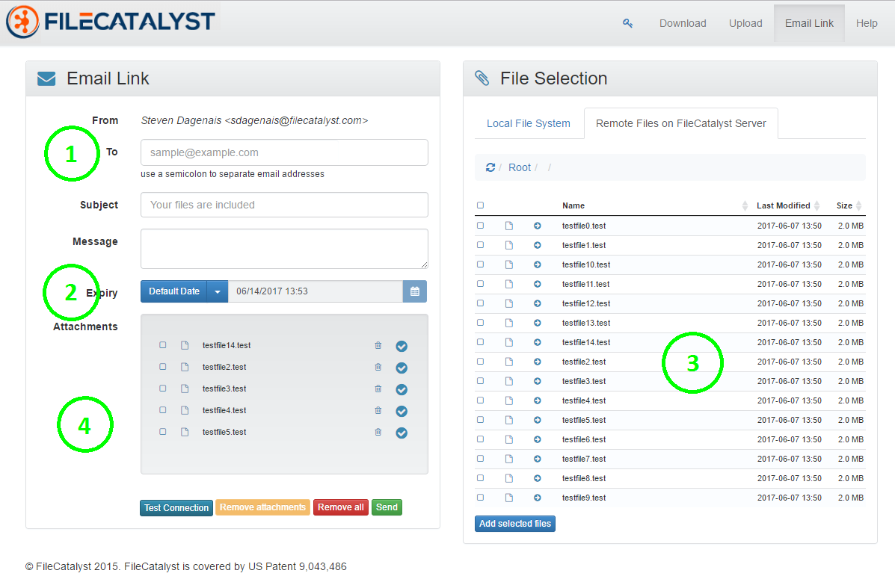Delete attachment testfile14.test with trash icon
895x588 pixels.
378,346
